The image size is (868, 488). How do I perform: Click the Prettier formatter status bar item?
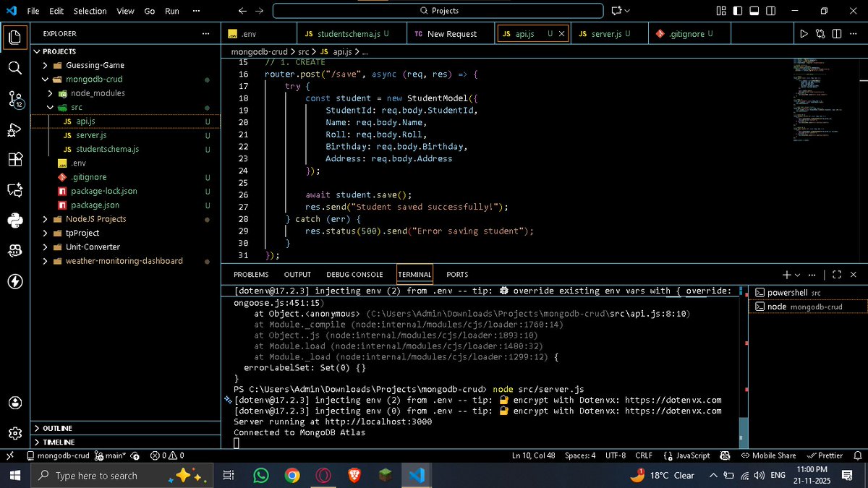pos(825,455)
